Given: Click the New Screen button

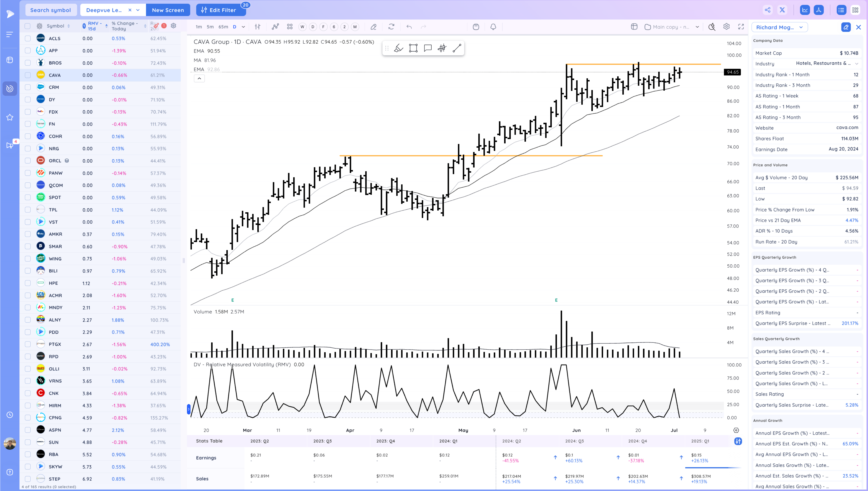Looking at the screenshot, I should (x=168, y=10).
